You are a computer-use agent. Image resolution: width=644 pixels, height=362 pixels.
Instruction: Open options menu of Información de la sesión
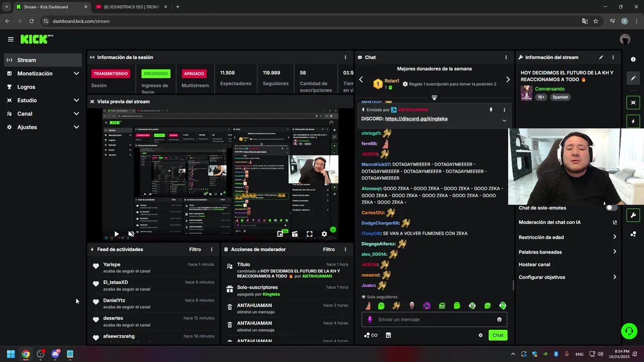(345, 57)
